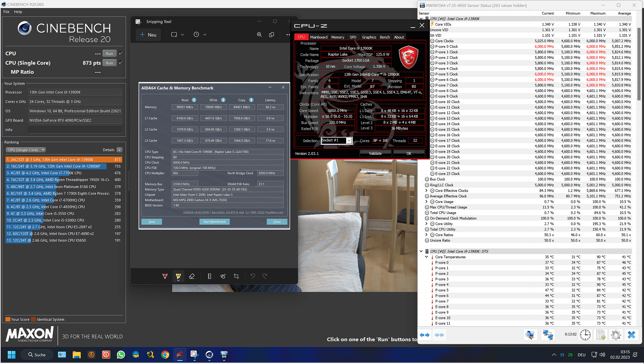Click the copy icon in Snipping Tool
644x364 pixels.
coord(272,35)
